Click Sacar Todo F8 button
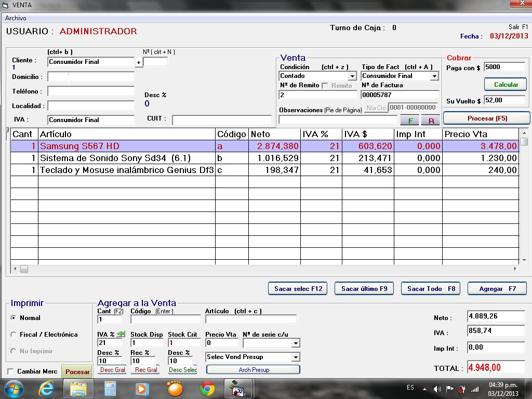 click(x=431, y=289)
